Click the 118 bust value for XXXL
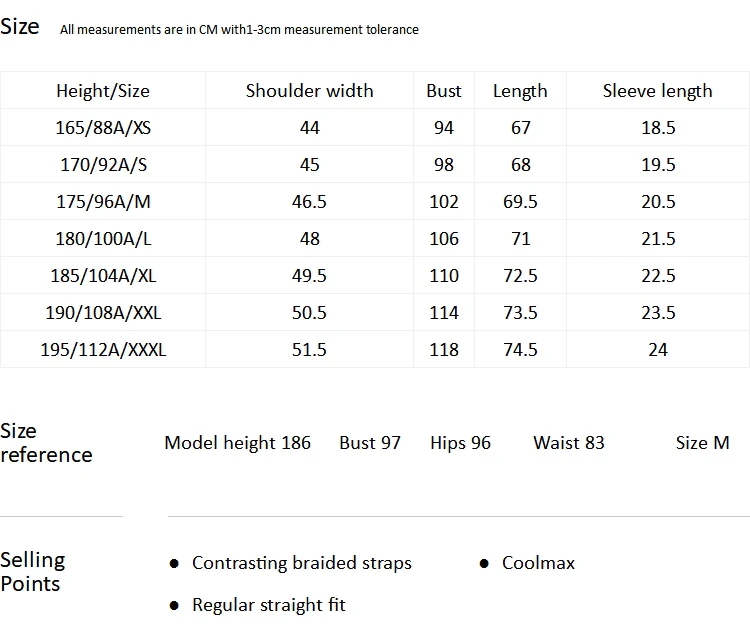The height and width of the screenshot is (642, 750). 444,350
